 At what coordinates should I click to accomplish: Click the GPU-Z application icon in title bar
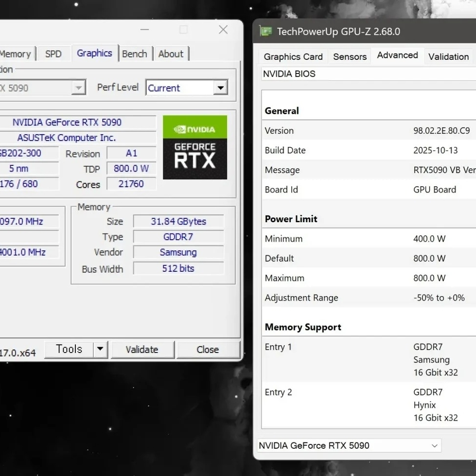pos(266,31)
